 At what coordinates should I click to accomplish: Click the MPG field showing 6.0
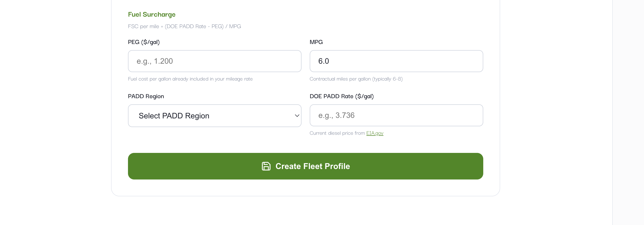[396, 61]
